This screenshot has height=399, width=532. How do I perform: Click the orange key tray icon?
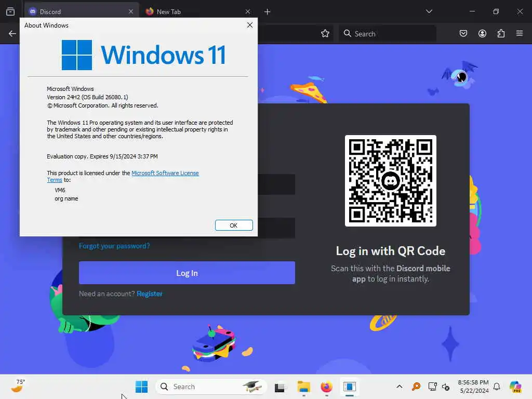click(416, 387)
